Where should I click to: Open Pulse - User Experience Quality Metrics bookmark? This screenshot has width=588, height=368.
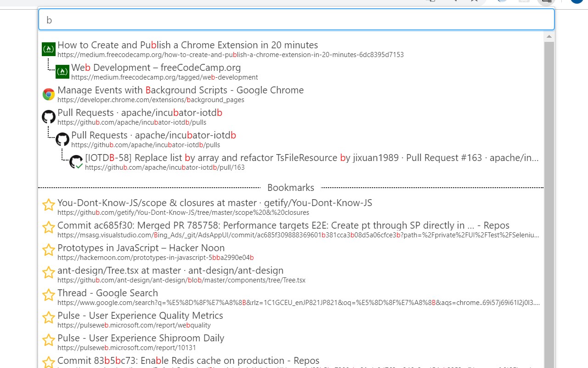pos(140,315)
